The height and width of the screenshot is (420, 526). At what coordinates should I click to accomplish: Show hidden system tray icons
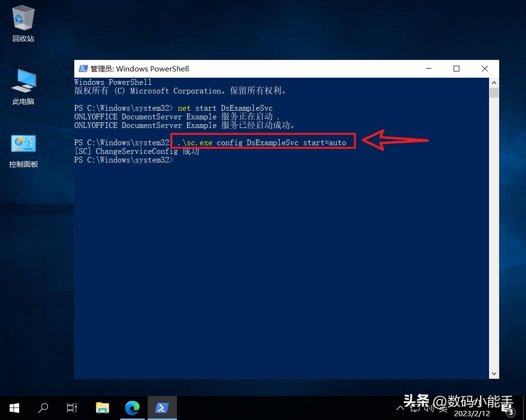point(400,408)
